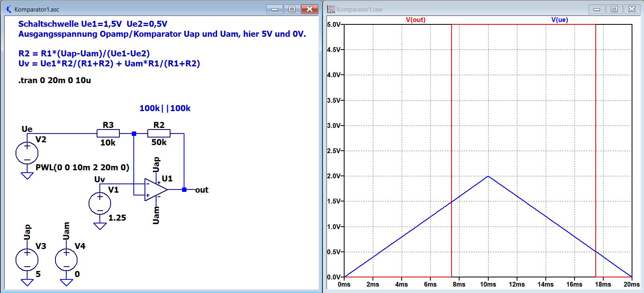The width and height of the screenshot is (644, 293).
Task: Click the Uap label above the opamp
Action: click(x=156, y=165)
